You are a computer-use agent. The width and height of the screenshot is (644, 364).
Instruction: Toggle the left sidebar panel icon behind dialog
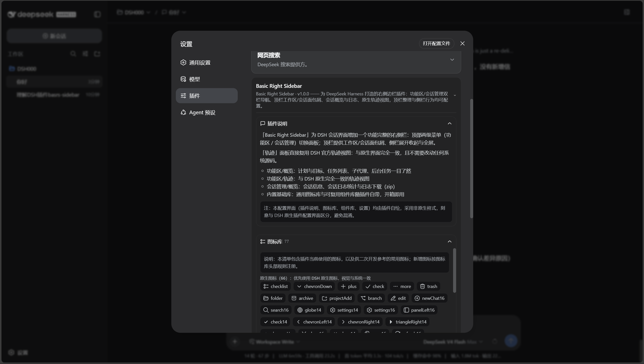coord(97,14)
